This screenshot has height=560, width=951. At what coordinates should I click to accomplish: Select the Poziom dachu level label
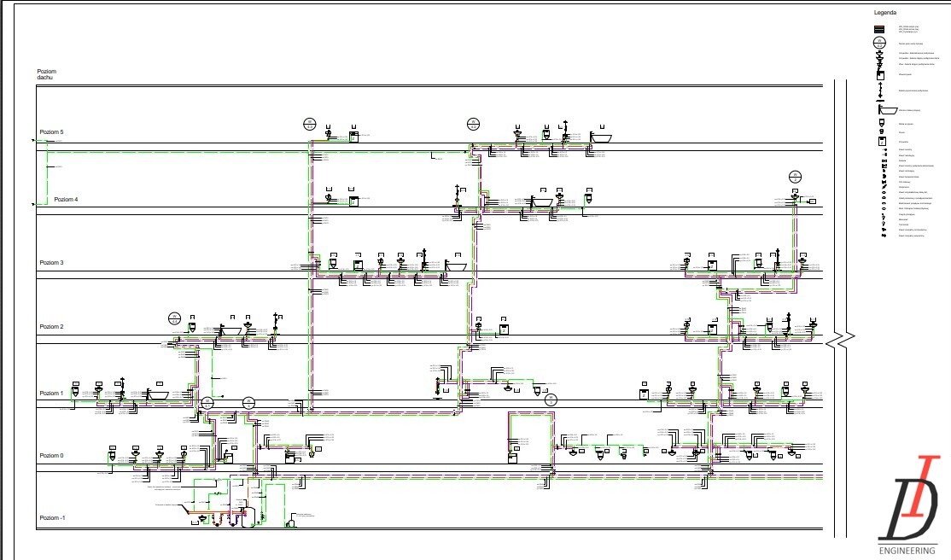tap(45, 74)
